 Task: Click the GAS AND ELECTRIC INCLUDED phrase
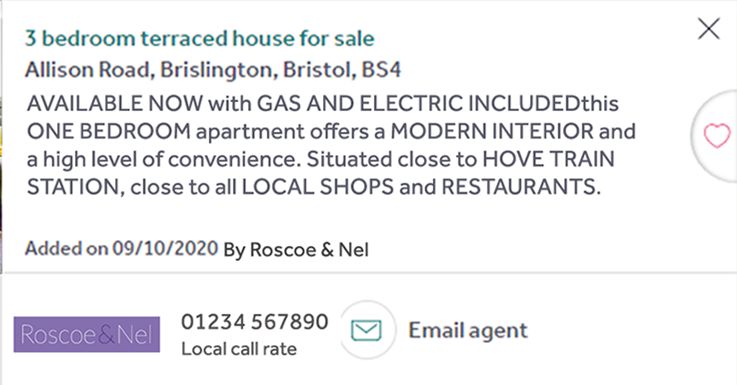point(419,103)
